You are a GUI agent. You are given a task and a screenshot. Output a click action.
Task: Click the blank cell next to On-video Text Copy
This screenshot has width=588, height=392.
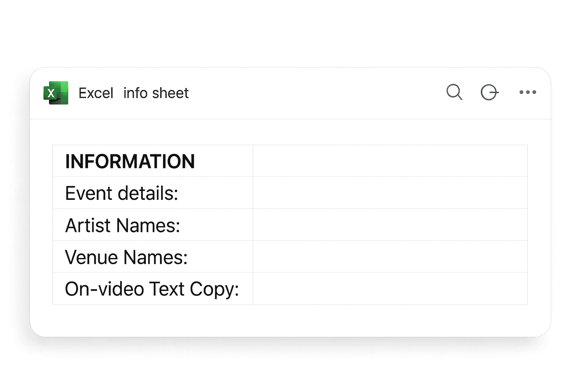click(390, 289)
